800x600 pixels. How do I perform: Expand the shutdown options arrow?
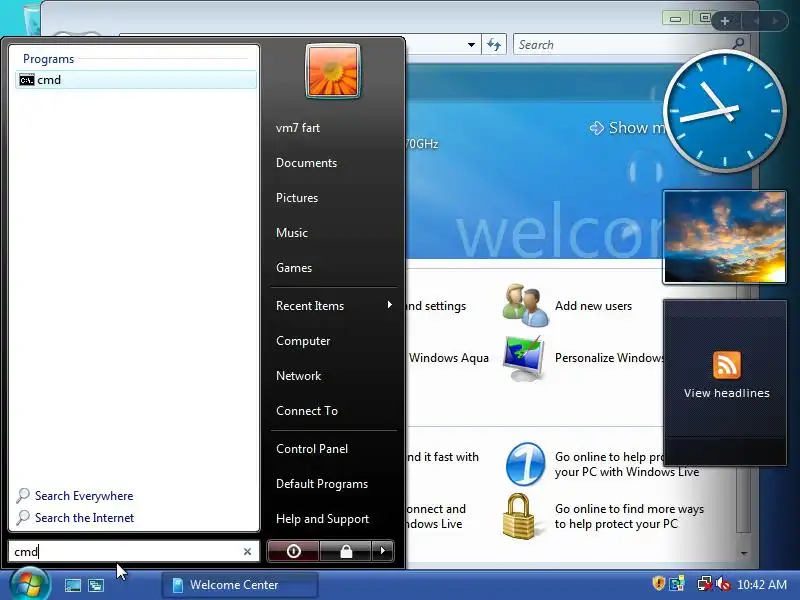tap(383, 551)
